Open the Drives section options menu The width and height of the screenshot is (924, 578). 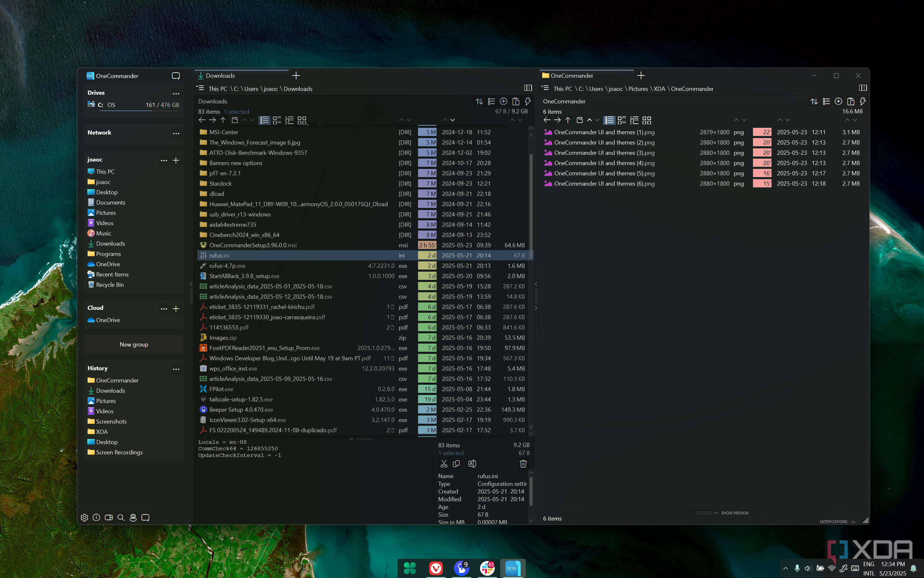pyautogui.click(x=176, y=93)
